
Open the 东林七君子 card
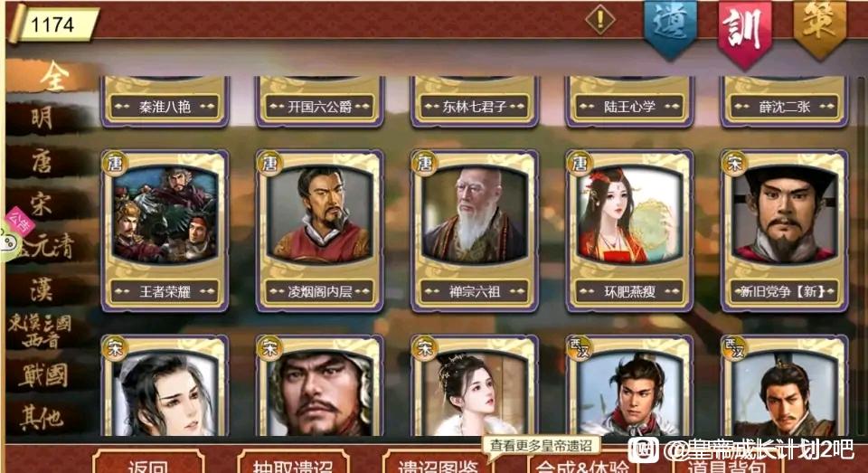(x=475, y=101)
